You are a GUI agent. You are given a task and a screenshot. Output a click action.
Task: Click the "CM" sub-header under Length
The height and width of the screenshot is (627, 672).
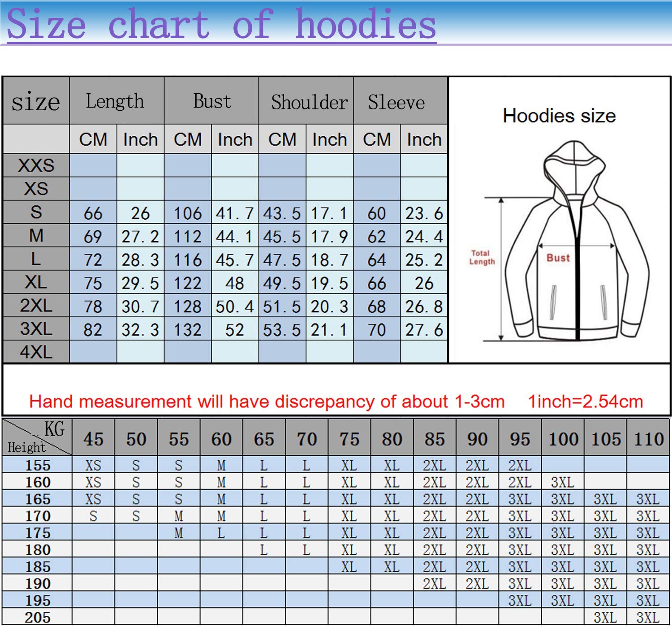pyautogui.click(x=93, y=139)
